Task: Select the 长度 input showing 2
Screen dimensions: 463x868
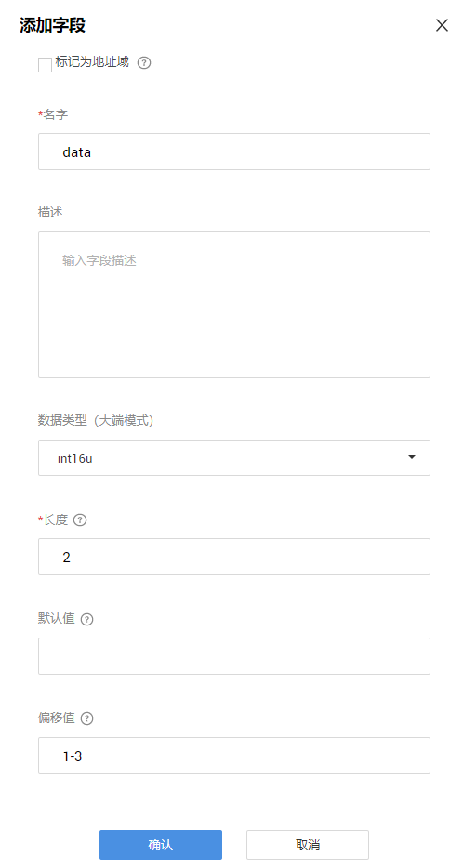Action: 234,557
